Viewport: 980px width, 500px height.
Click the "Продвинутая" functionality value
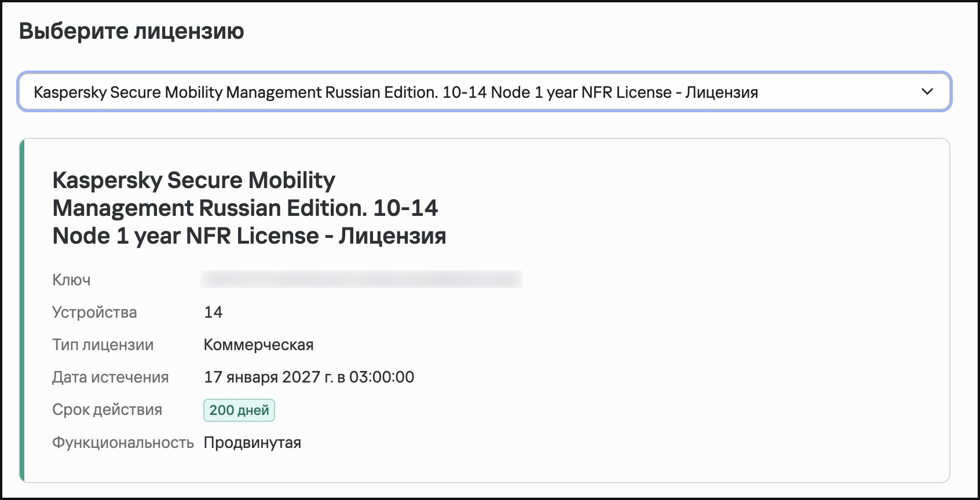[253, 443]
